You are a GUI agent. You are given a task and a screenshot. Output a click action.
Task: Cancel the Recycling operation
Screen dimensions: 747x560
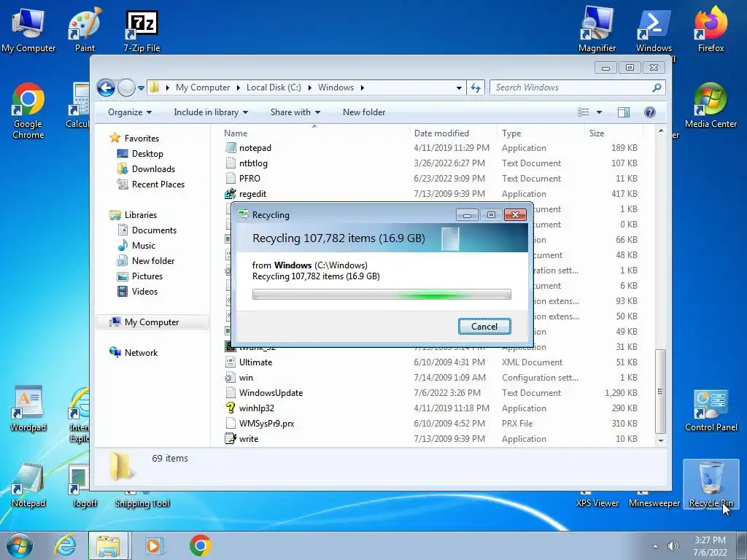[484, 326]
